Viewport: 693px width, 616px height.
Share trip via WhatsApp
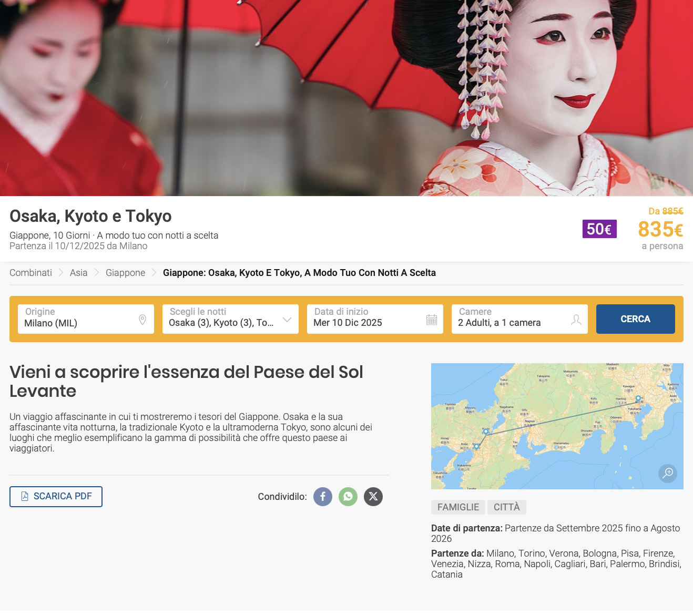(x=348, y=497)
